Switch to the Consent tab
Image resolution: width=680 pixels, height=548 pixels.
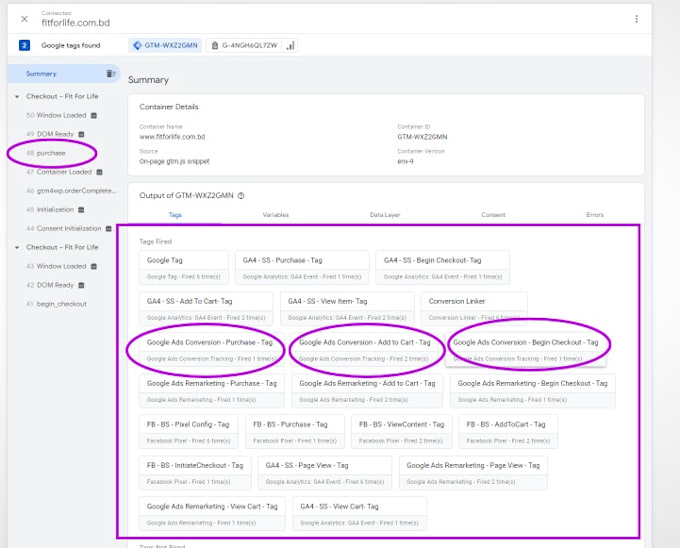pyautogui.click(x=493, y=215)
